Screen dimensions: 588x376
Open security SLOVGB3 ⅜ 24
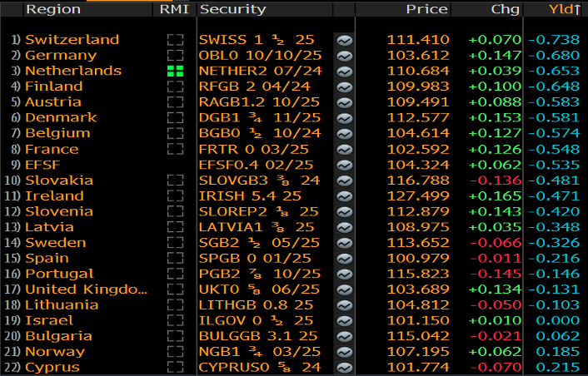260,181
